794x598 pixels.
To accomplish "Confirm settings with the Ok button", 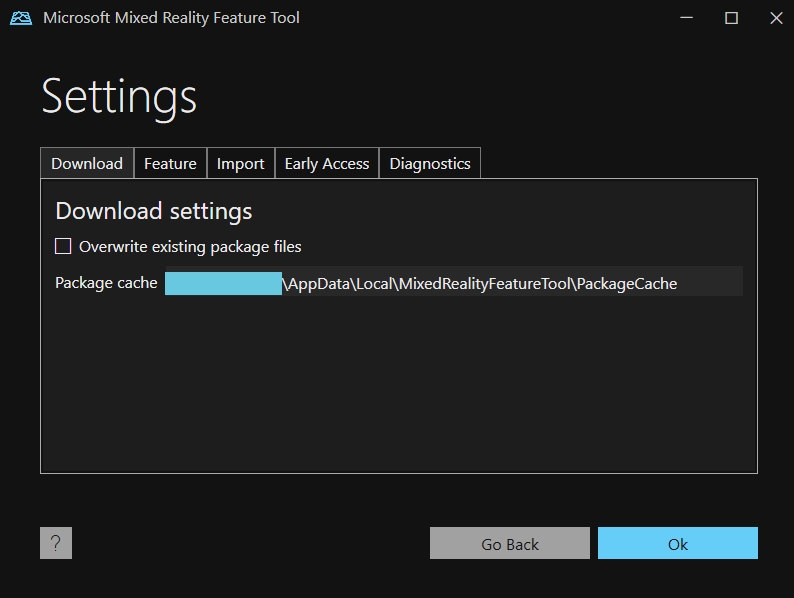I will tap(678, 543).
